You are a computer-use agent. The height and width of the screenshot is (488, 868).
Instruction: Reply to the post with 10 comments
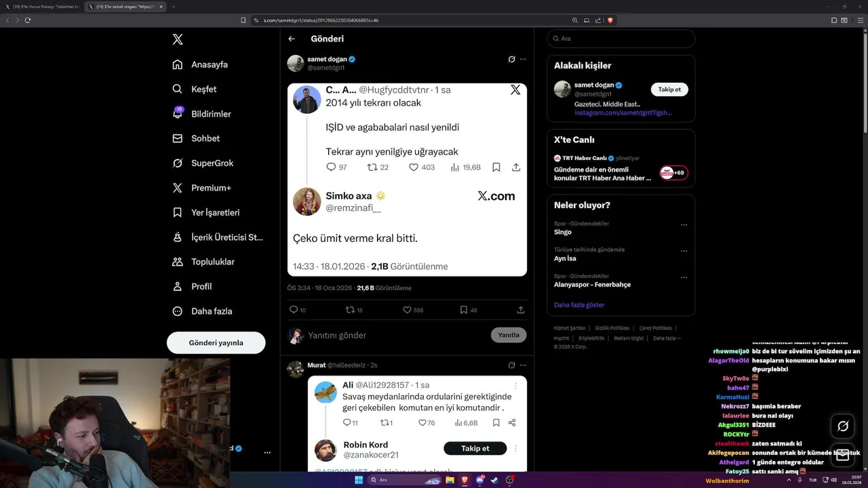click(x=298, y=310)
